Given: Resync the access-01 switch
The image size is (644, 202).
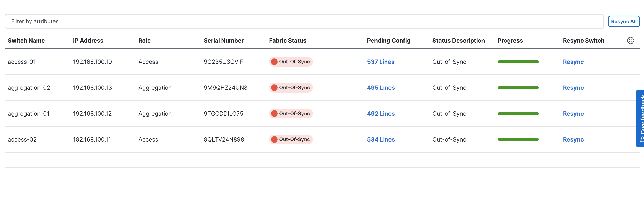Looking at the screenshot, I should 573,62.
